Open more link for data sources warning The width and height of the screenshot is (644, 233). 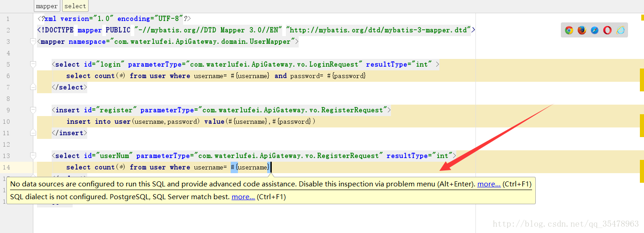click(489, 184)
